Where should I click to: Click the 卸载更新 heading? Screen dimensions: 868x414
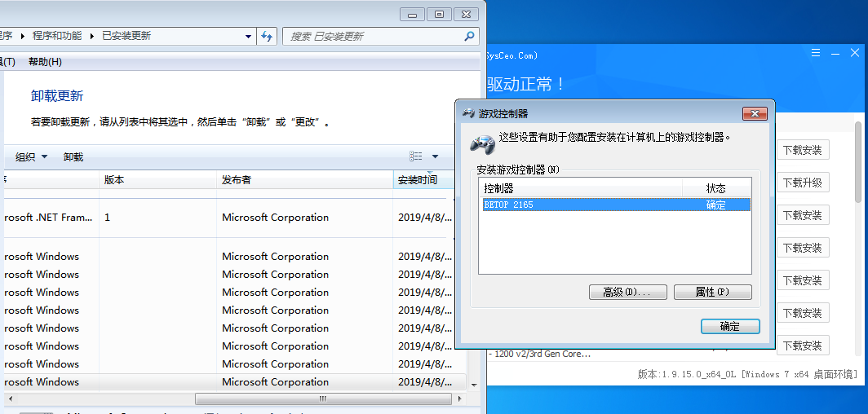[57, 96]
